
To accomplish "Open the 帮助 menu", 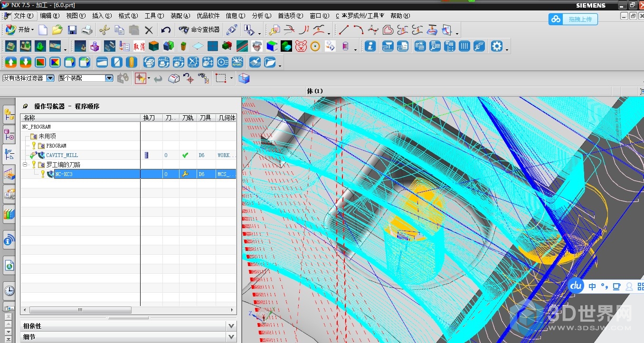I will point(400,16).
